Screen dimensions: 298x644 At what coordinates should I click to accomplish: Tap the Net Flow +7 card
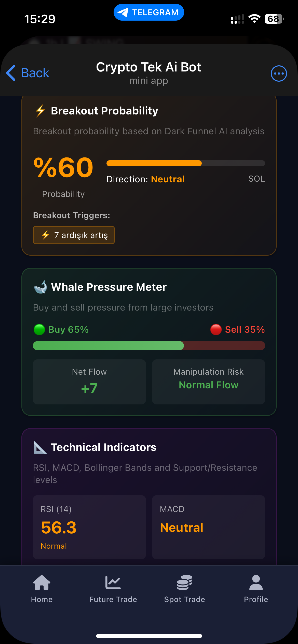(89, 382)
